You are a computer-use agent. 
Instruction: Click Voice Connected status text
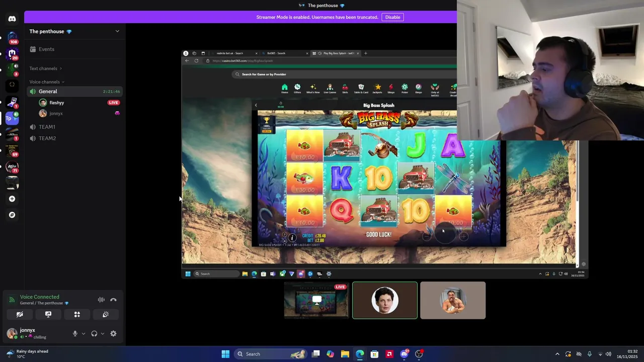coord(39,297)
